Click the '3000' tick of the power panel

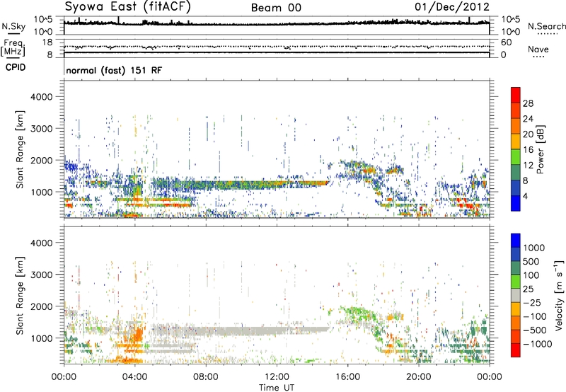tap(41, 129)
